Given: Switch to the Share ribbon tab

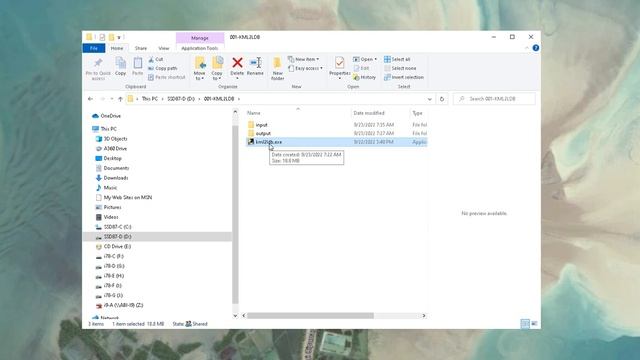Looking at the screenshot, I should point(141,48).
